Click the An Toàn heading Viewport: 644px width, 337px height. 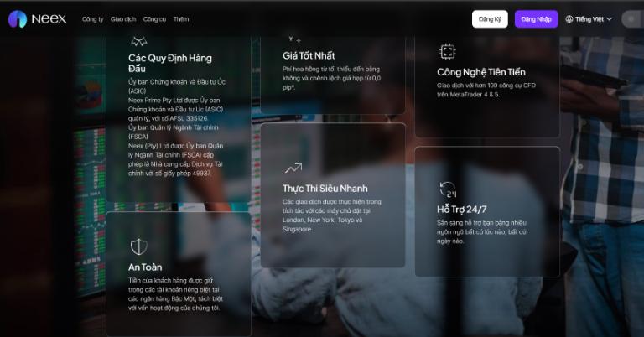click(145, 267)
